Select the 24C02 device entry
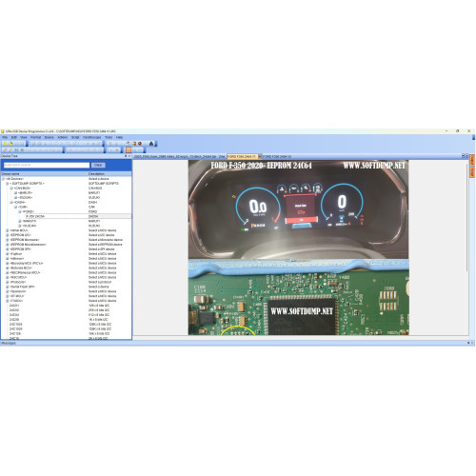 point(14,310)
